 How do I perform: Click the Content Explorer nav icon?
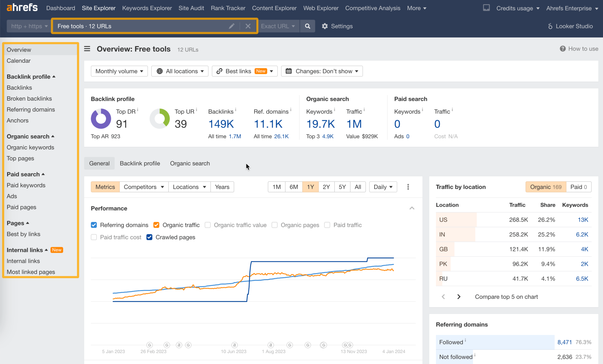(x=274, y=8)
